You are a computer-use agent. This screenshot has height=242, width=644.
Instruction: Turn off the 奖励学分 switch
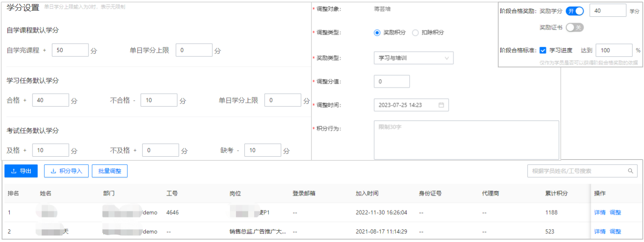575,11
